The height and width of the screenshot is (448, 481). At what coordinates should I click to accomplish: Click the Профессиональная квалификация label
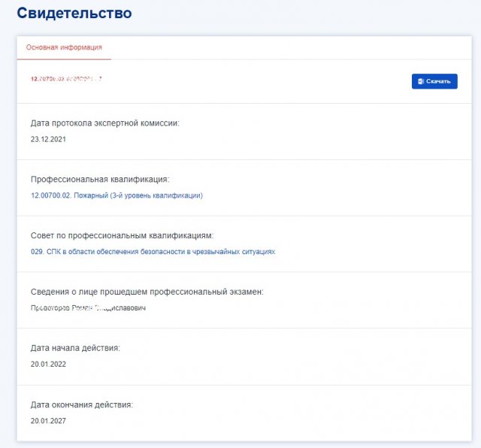tap(100, 179)
